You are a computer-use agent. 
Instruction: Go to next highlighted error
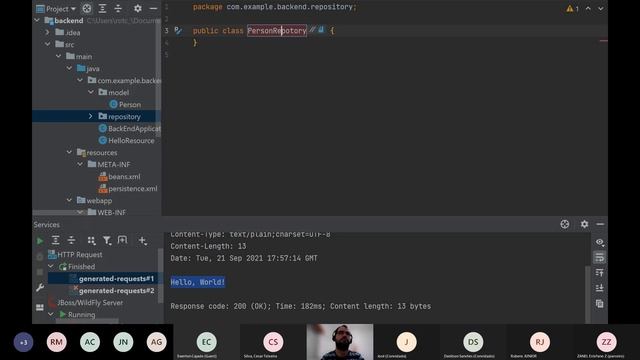601,9
